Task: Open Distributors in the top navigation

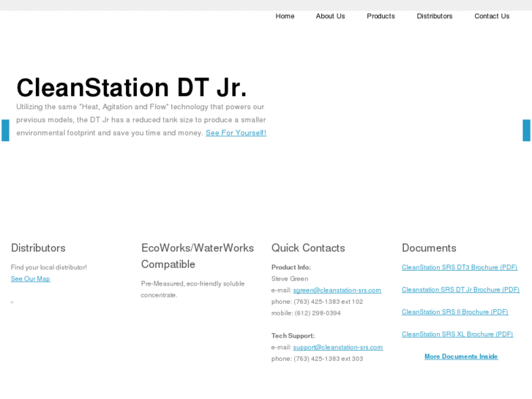Action: tap(434, 16)
